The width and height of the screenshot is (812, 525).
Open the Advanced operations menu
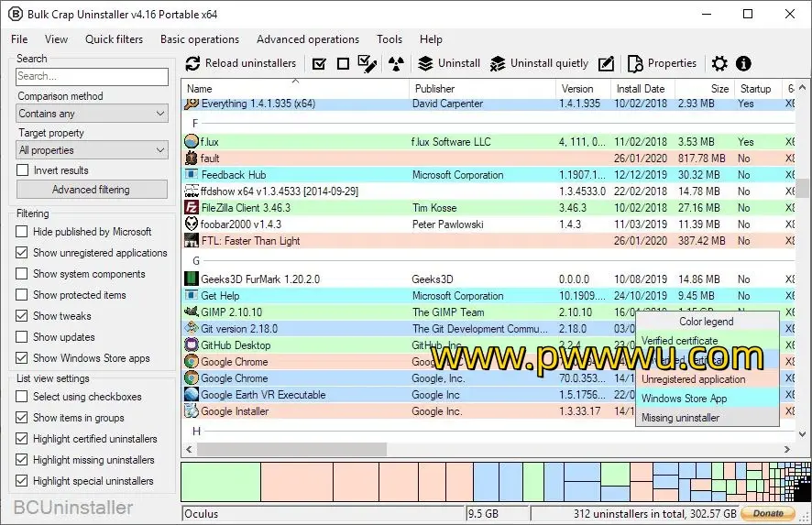(x=307, y=39)
